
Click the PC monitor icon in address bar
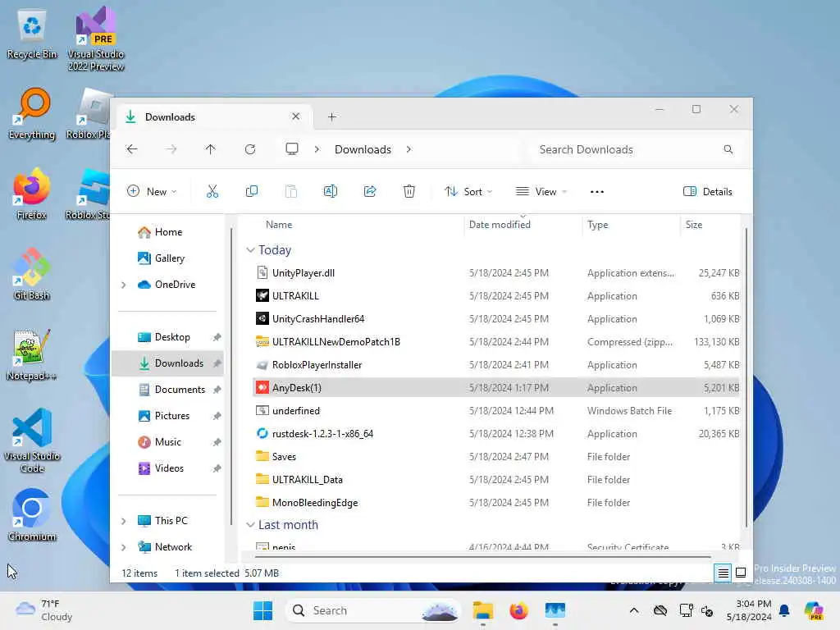[x=292, y=149]
